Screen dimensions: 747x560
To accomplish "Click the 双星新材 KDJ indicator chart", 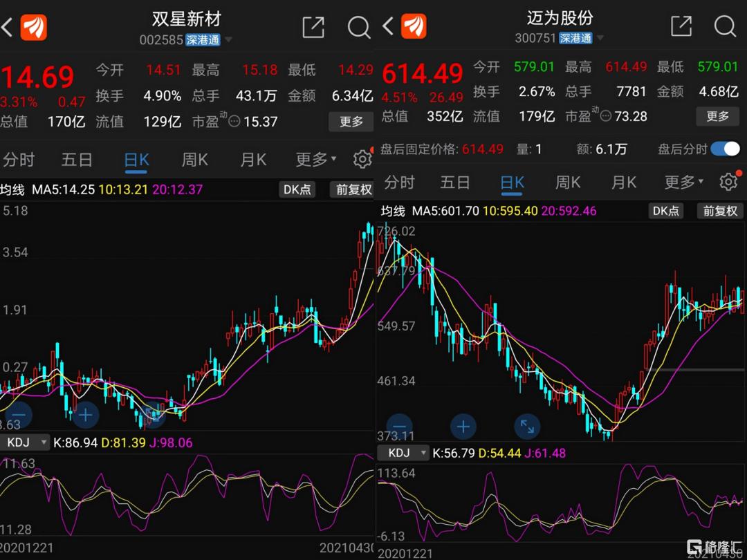I will point(187,495).
